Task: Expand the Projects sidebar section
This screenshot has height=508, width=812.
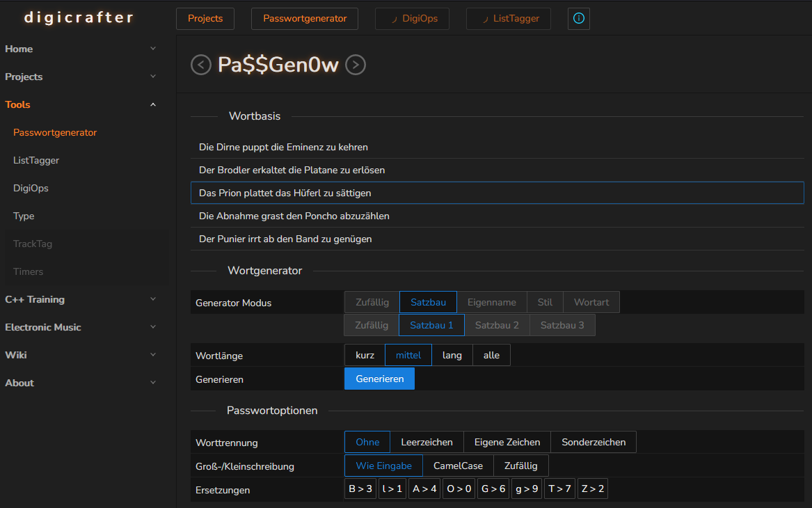Action: click(153, 77)
